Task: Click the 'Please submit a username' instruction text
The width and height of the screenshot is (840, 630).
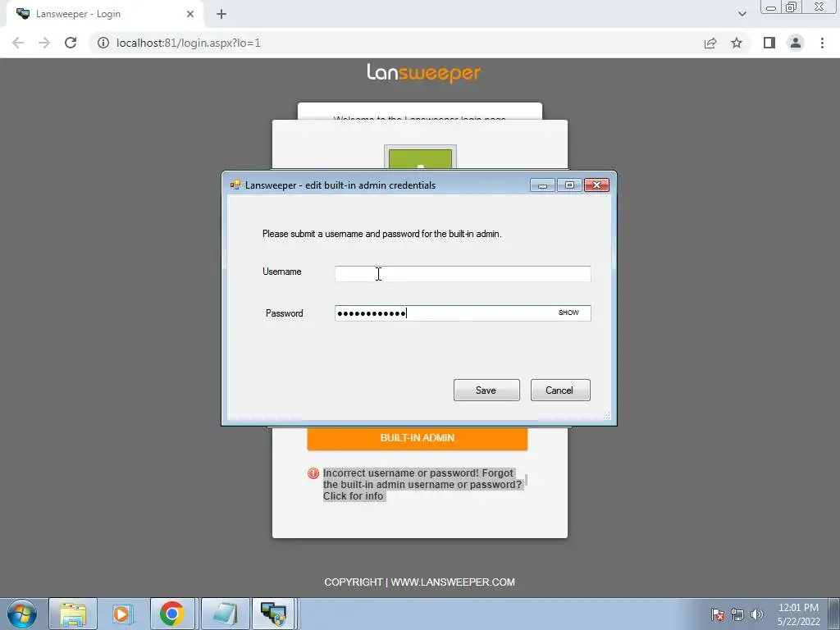Action: (x=382, y=234)
